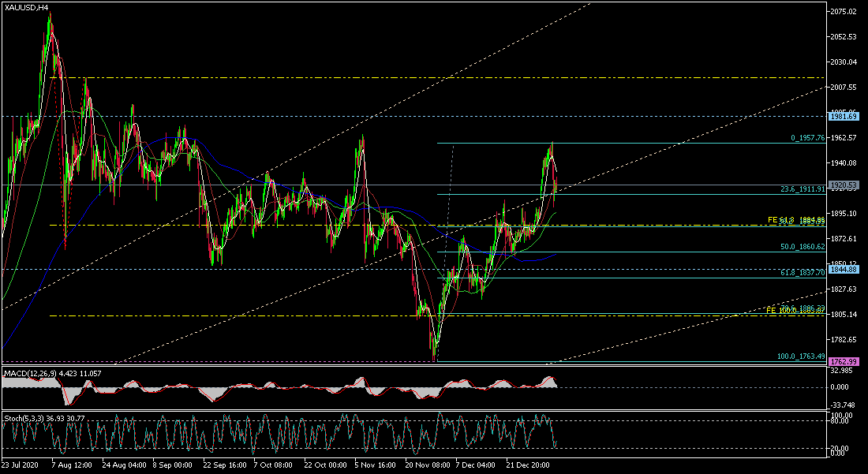Select the Fibonacci 23.6 level at 1911.91
The width and height of the screenshot is (868, 474).
point(803,189)
